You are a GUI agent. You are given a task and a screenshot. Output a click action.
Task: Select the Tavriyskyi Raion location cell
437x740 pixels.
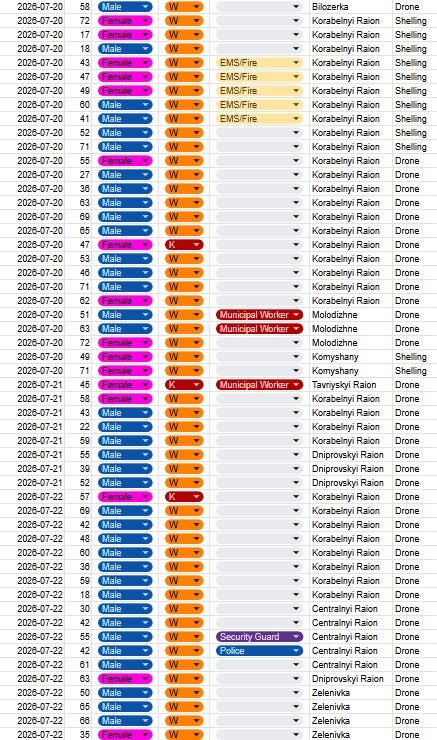(x=350, y=385)
